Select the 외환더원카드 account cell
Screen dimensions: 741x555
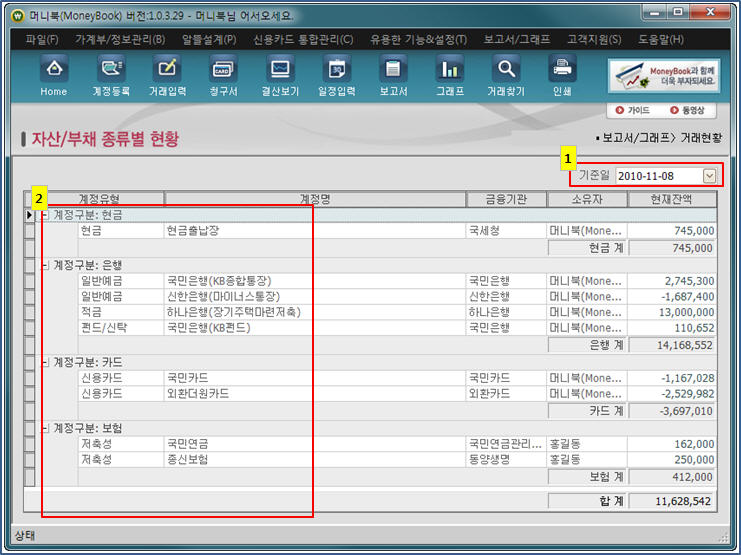(314, 394)
